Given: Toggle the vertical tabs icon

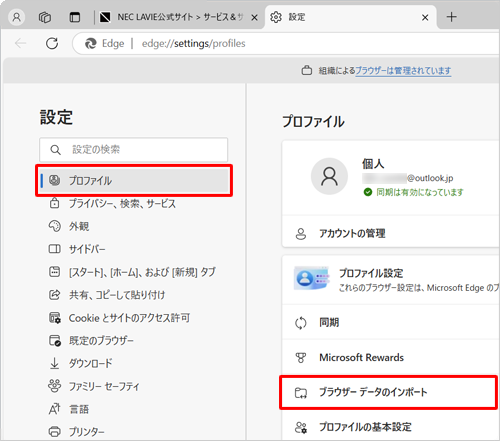Looking at the screenshot, I should point(75,17).
